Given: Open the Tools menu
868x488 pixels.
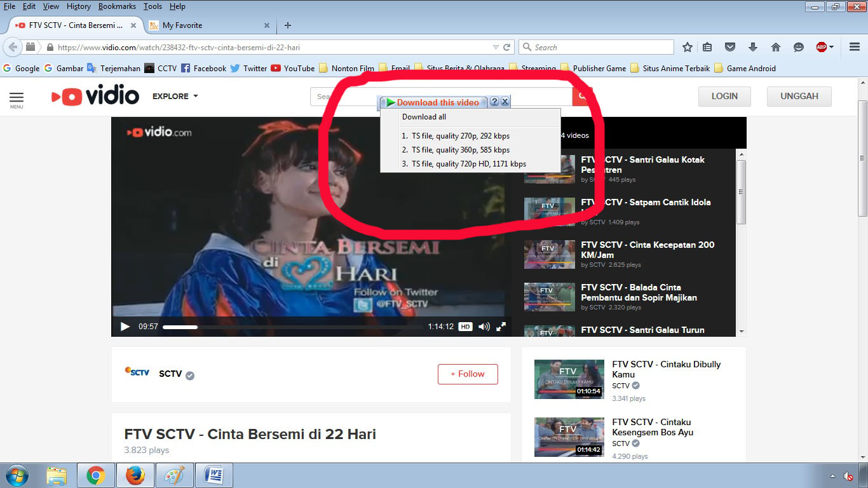Looking at the screenshot, I should tap(153, 6).
